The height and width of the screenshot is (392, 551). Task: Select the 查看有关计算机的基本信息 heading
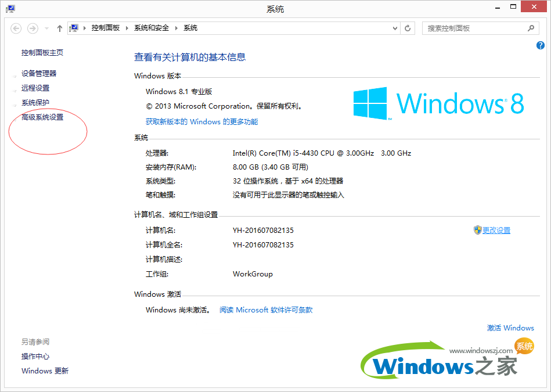[x=190, y=57]
